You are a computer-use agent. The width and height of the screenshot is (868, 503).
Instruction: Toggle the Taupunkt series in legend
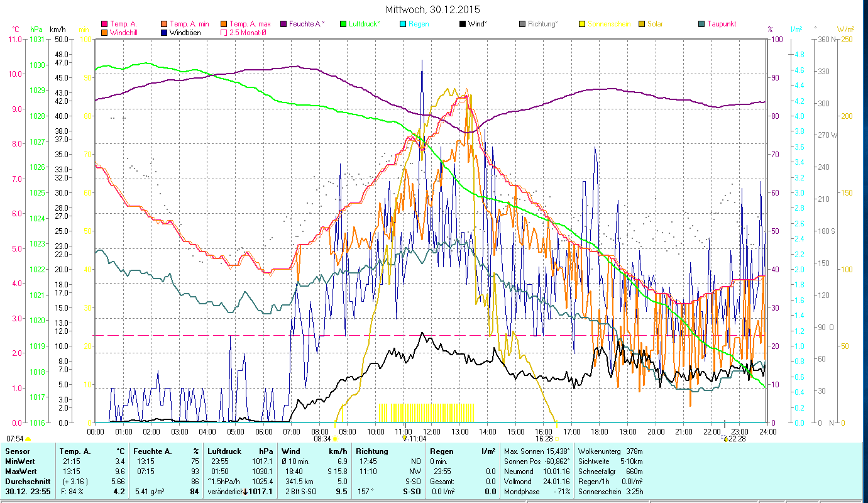click(x=715, y=25)
